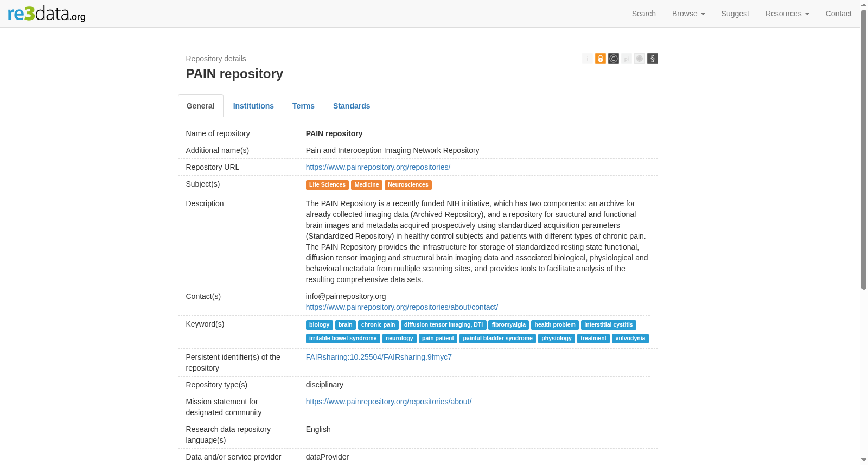Click the diffusion tensor imaging, DTI keyword
Screen dimensions: 868x465
tap(443, 325)
